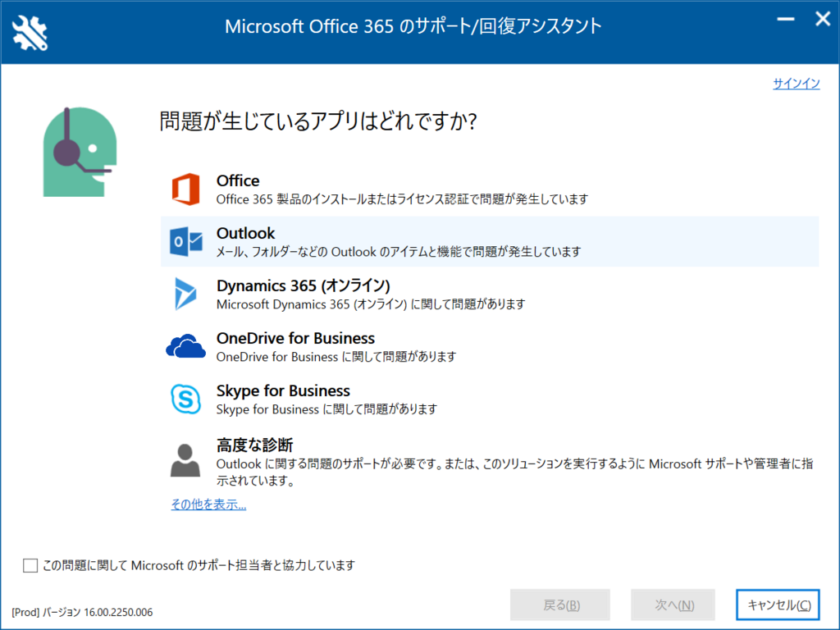Select the Office heading text
Image resolution: width=840 pixels, height=630 pixels.
238,180
